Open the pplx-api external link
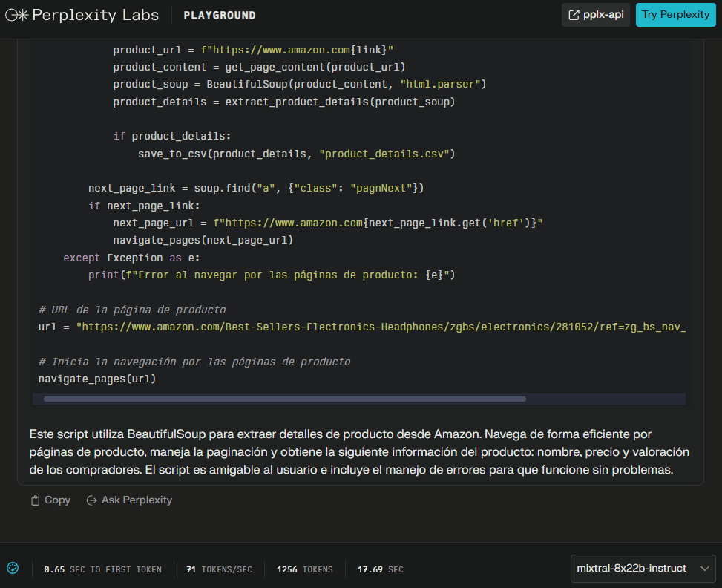Image resolution: width=722 pixels, height=588 pixels. (x=595, y=15)
